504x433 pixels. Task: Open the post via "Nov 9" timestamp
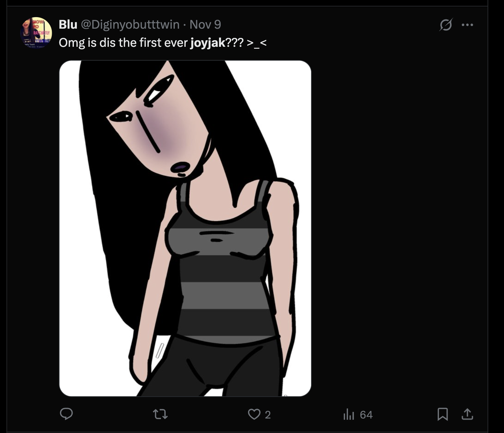[x=205, y=24]
